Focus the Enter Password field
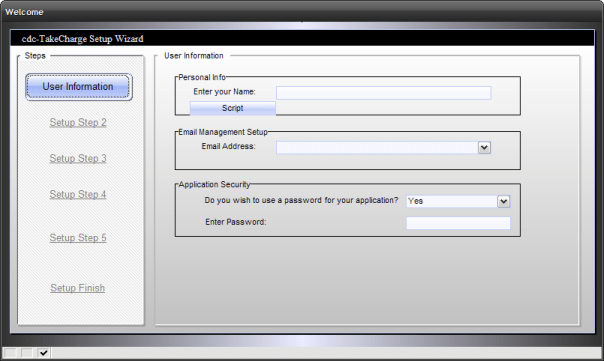This screenshot has height=361, width=604. tap(458, 223)
